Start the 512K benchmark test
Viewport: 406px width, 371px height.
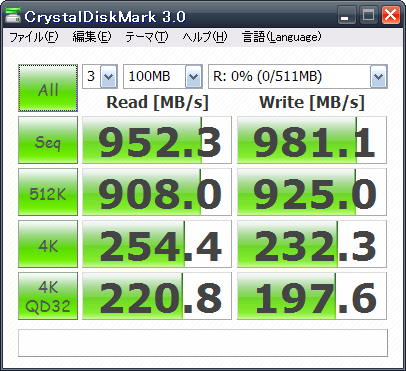48,192
